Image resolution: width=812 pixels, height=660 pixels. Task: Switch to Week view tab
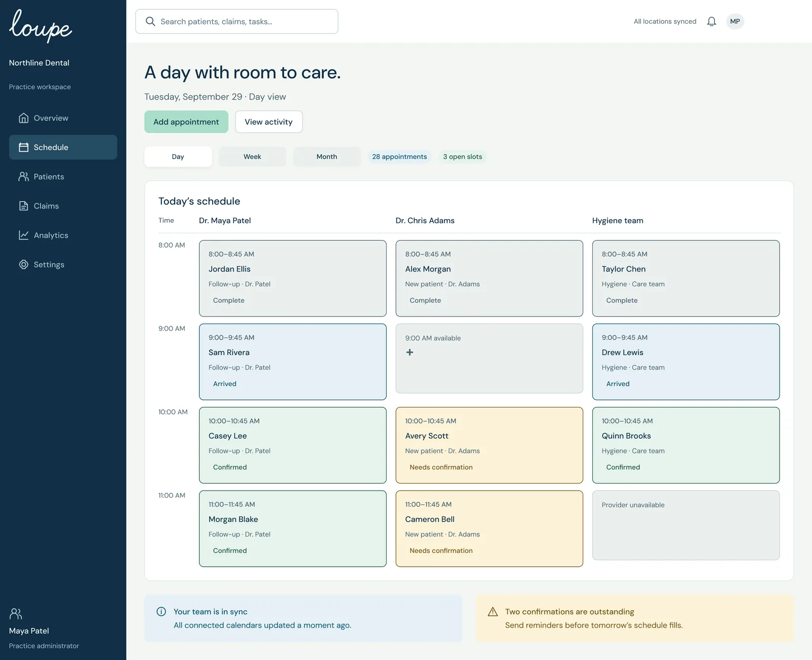tap(252, 157)
